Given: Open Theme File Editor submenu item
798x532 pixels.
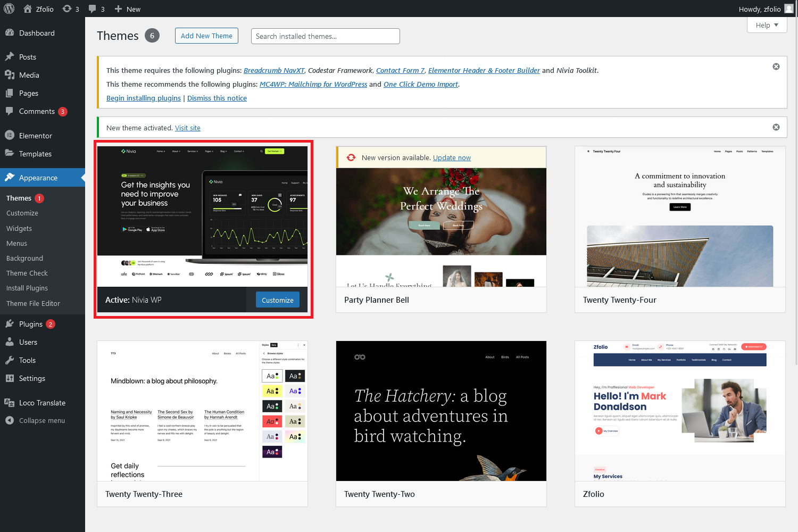Looking at the screenshot, I should pos(33,303).
